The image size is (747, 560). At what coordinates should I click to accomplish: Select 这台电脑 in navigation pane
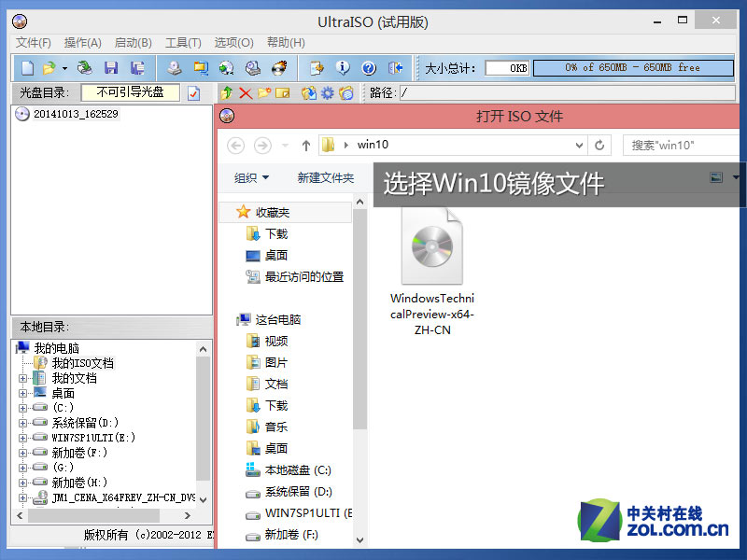click(x=278, y=319)
